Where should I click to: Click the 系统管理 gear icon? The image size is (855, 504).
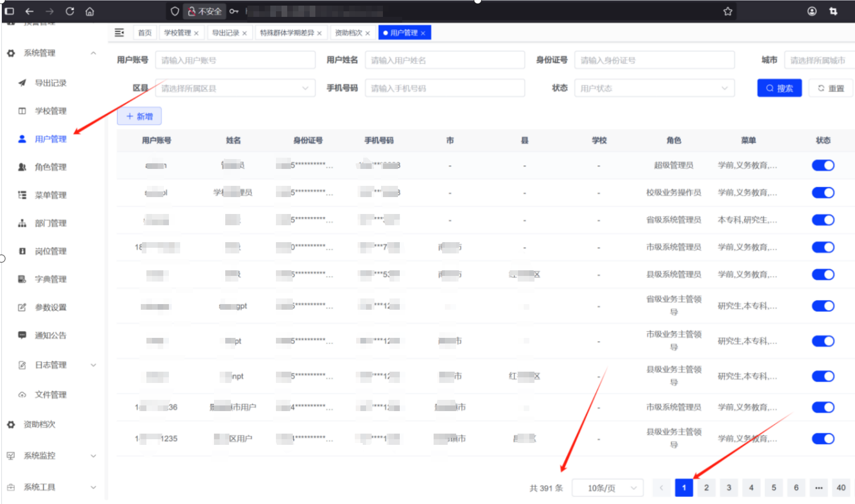tap(11, 53)
